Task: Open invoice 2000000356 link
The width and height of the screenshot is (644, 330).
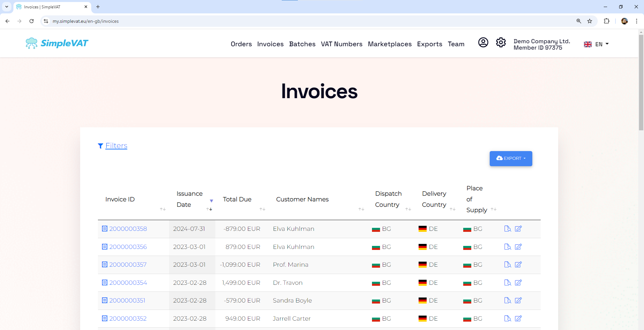Action: click(128, 247)
